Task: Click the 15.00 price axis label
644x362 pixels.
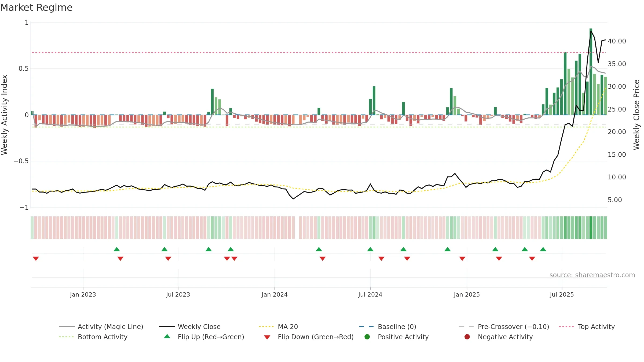Action: (617, 154)
